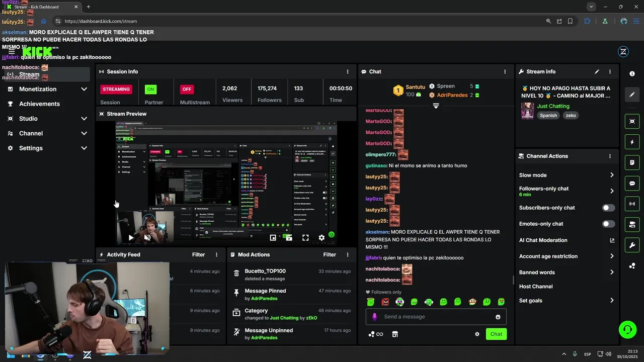Click the browser zoom magnifier icon
The width and height of the screenshot is (644, 362).
tap(548, 21)
